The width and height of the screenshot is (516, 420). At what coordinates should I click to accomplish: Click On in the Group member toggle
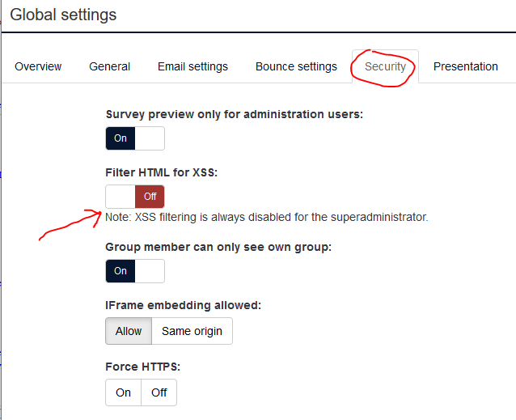click(121, 271)
